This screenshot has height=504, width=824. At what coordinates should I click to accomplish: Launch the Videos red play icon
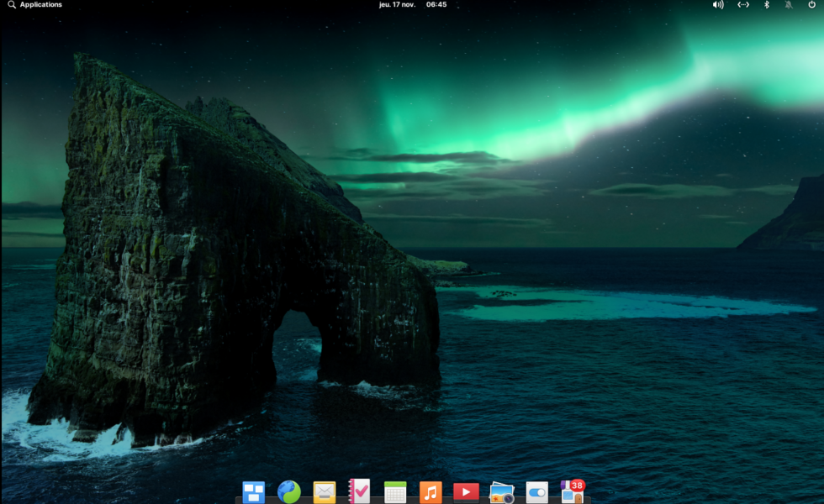pos(466,492)
